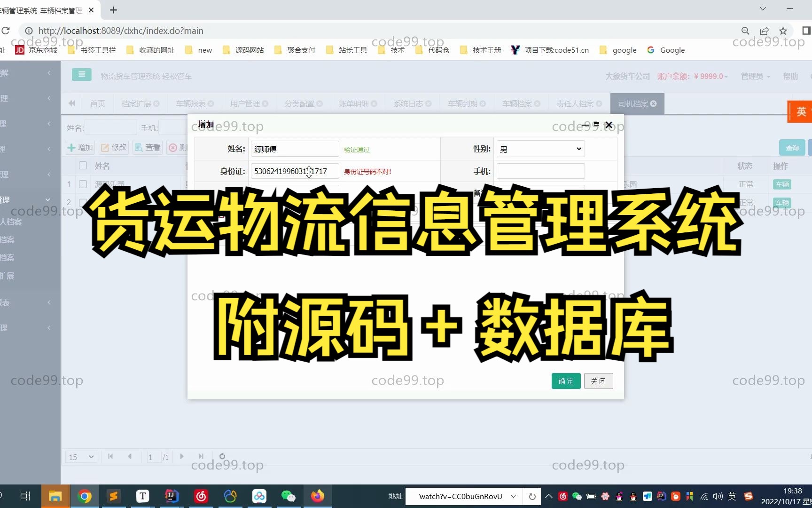
Task: Open the green hamburger menu icon
Action: (x=81, y=74)
